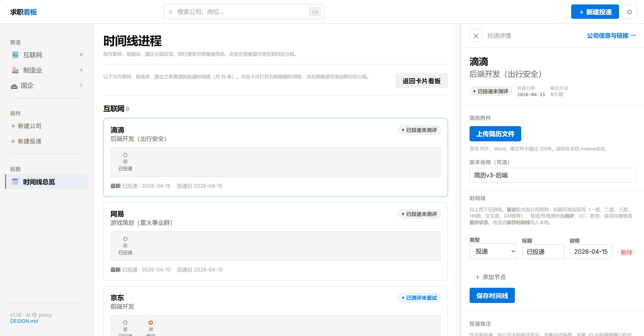Click the ⌘K shortcut badge

(315, 12)
